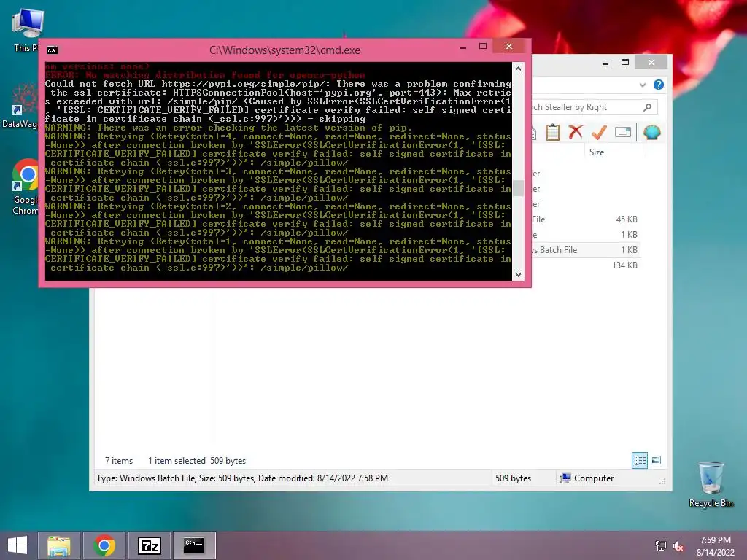Viewport: 747px width, 560px height.
Task: Minimize the cmd.exe window
Action: [x=463, y=47]
